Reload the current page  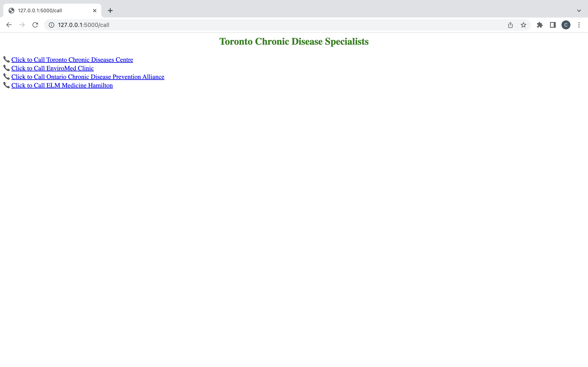point(35,25)
